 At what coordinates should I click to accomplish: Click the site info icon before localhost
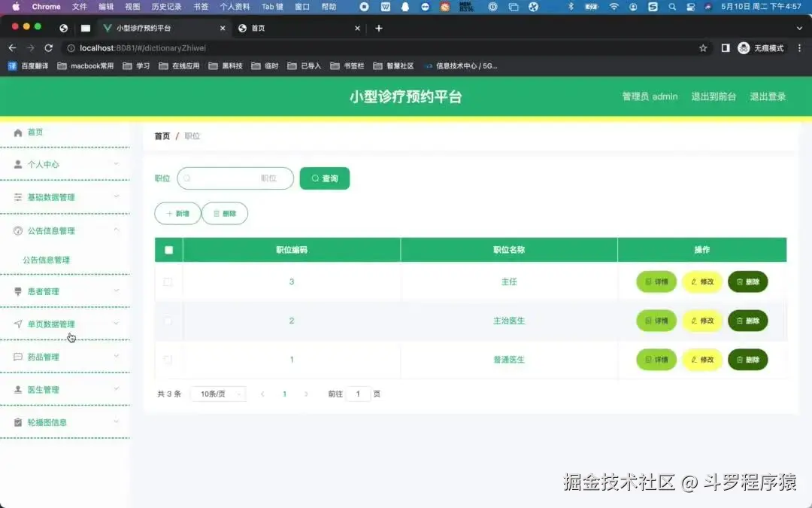tap(71, 47)
